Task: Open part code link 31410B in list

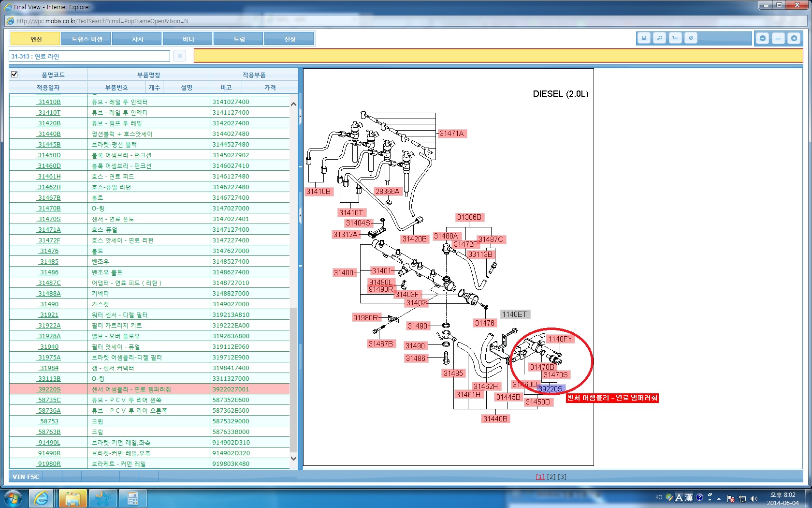Action: 49,102
